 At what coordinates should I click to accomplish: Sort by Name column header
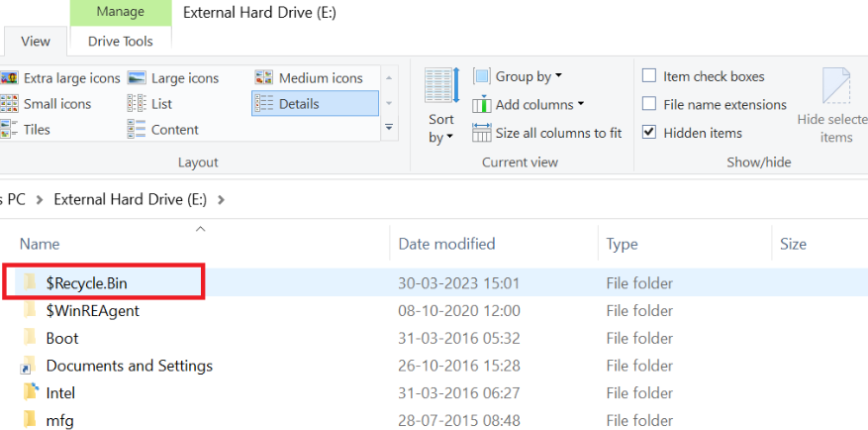tap(40, 244)
